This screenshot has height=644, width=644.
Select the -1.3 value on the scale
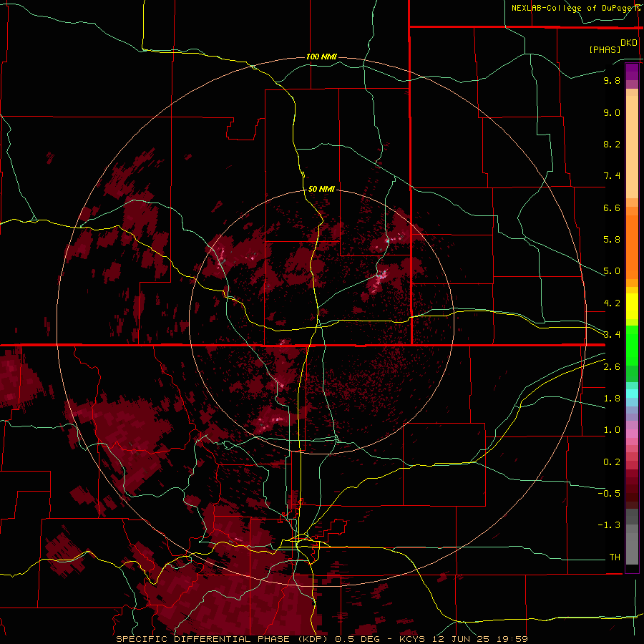(x=609, y=525)
